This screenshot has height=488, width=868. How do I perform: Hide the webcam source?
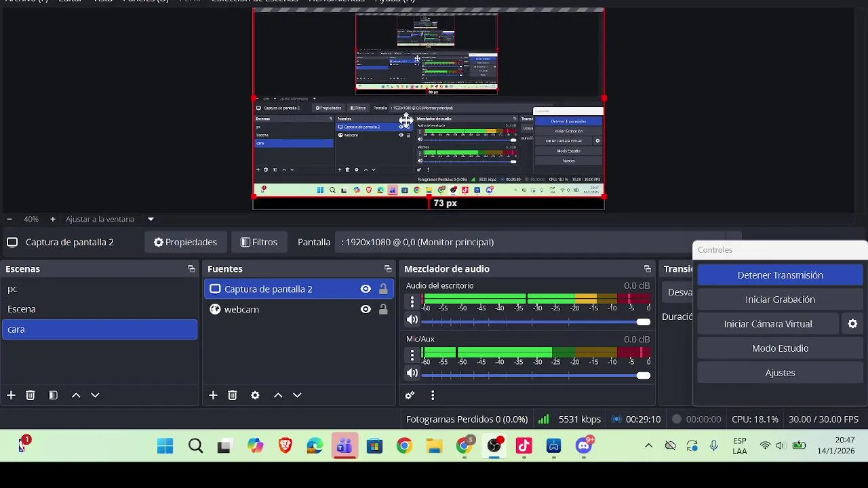(x=366, y=309)
